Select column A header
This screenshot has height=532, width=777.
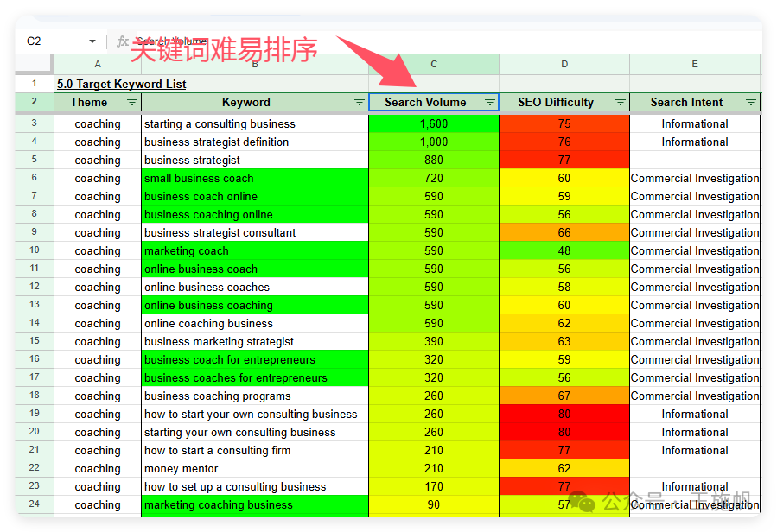[x=98, y=64]
